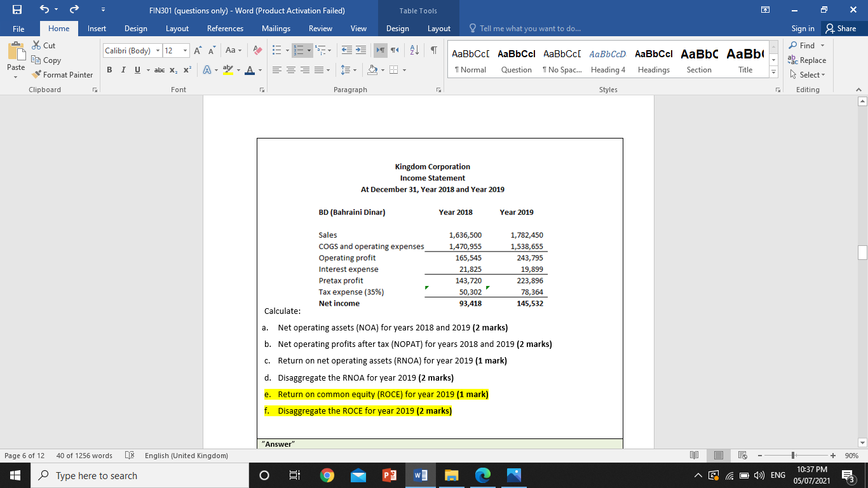Cut the selected content
This screenshot has width=868, height=488.
pos(44,46)
